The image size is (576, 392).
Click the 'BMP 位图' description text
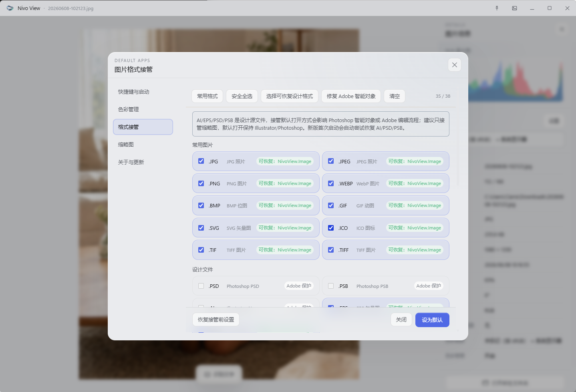tap(237, 206)
